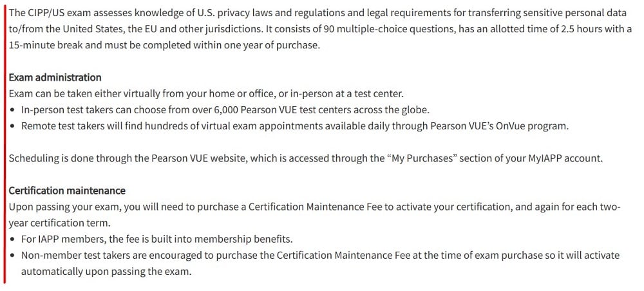Click the "15-minute break" phrase
644x291 pixels.
[46, 45]
